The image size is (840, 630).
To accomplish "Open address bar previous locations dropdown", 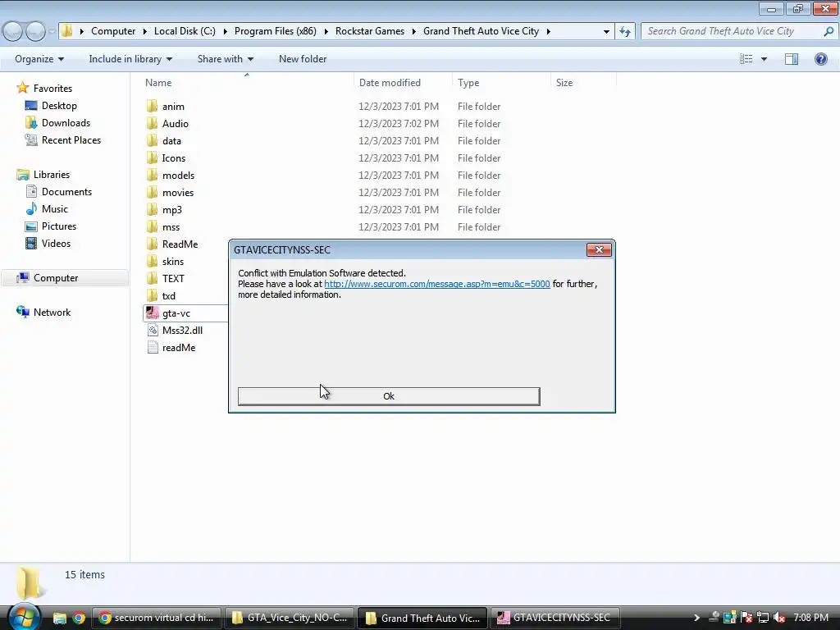I will [606, 31].
